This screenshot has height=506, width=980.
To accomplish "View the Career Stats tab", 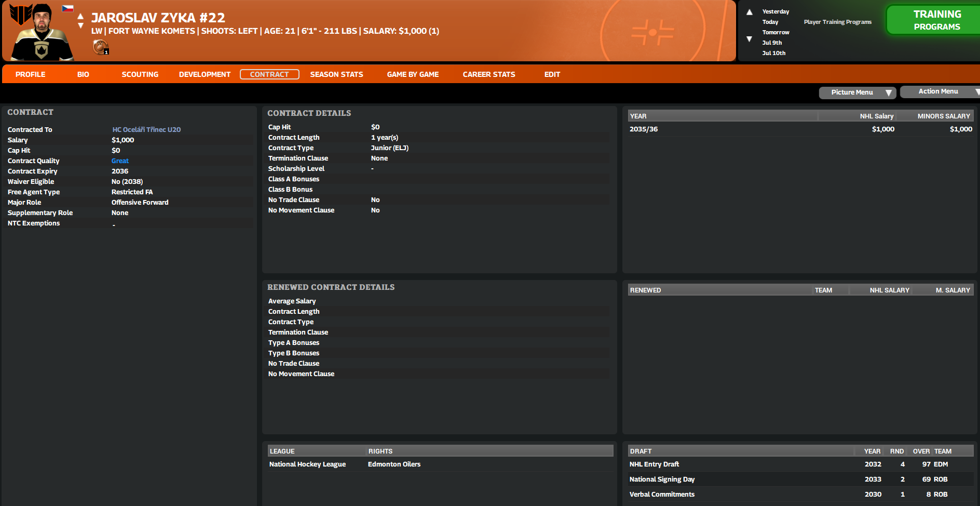I will pos(488,74).
